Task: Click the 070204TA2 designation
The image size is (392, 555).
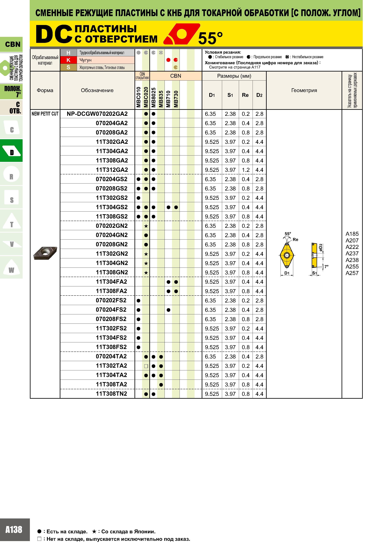Action: click(x=111, y=357)
